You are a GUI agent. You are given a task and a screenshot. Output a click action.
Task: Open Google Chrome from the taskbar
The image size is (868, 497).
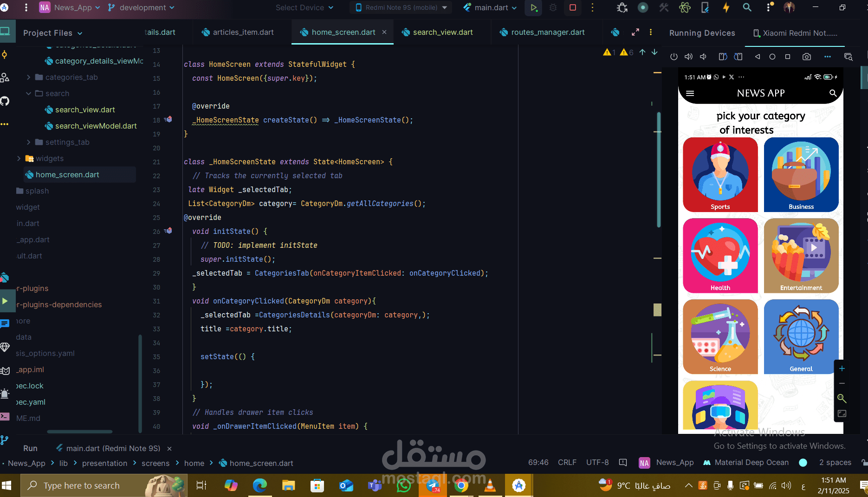pos(461,485)
